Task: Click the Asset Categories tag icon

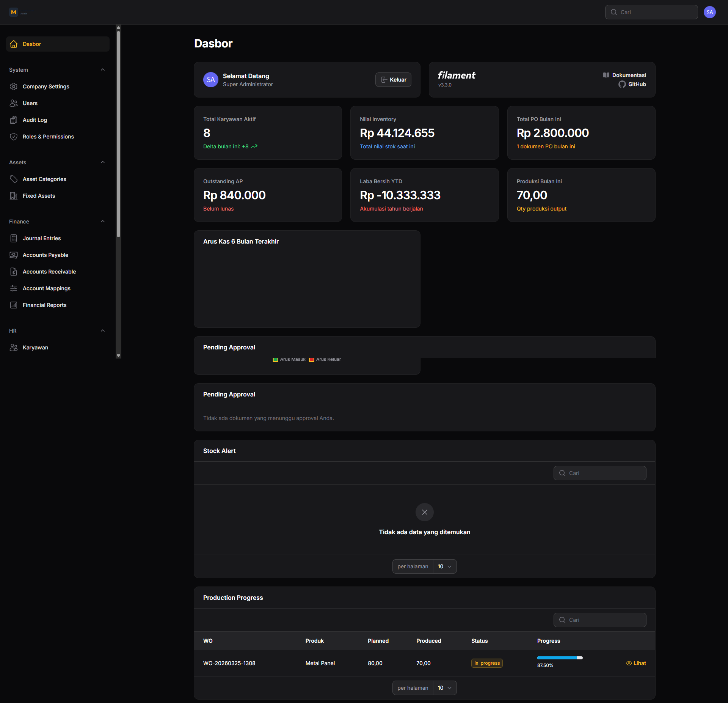Action: click(14, 179)
